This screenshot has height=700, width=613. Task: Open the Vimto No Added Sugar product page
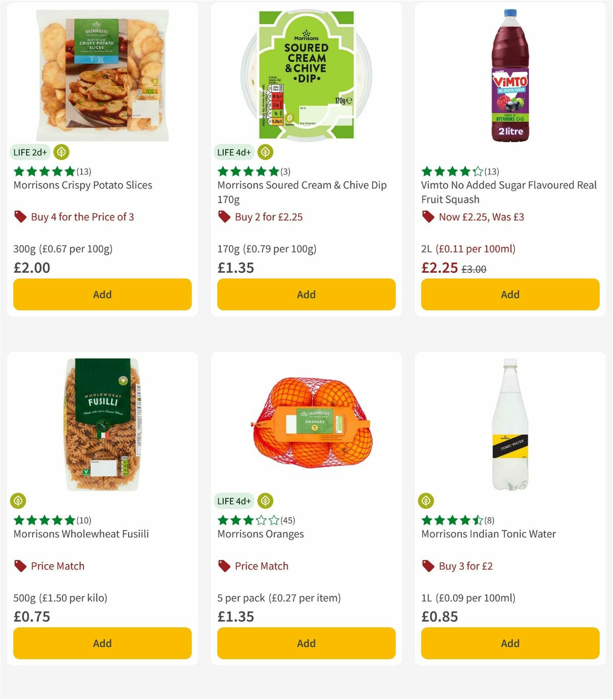(x=509, y=192)
